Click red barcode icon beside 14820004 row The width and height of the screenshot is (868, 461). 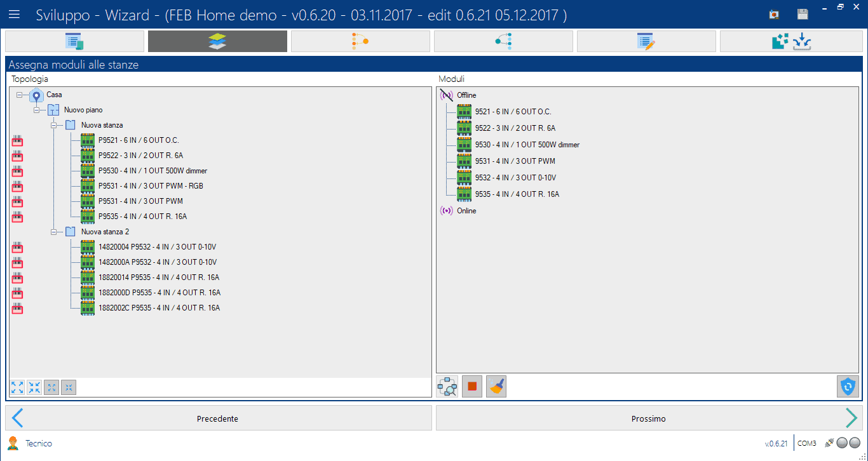pyautogui.click(x=17, y=248)
